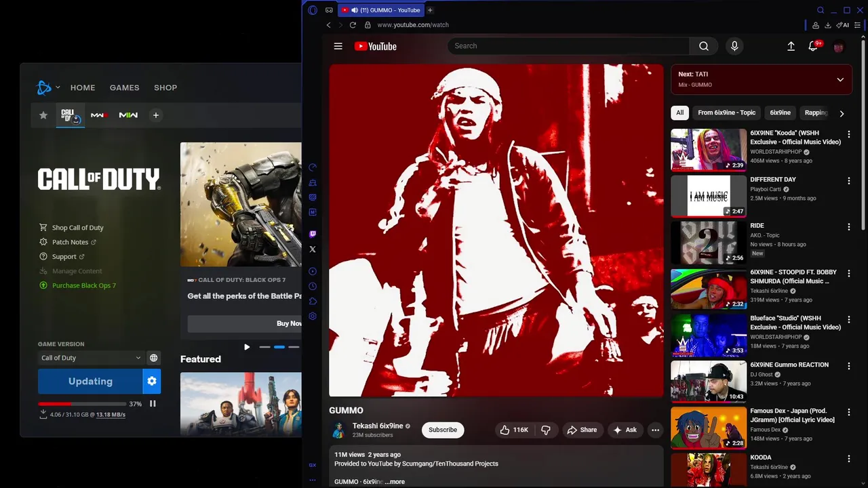This screenshot has width=868, height=488.
Task: Select the Call of Duty game icon tab
Action: pyautogui.click(x=69, y=115)
